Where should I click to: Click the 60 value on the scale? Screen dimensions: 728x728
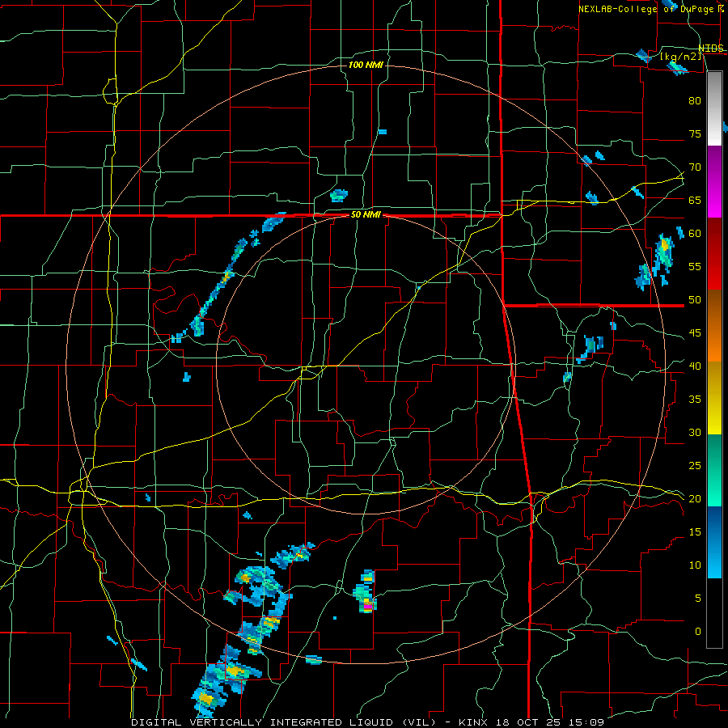pos(695,234)
